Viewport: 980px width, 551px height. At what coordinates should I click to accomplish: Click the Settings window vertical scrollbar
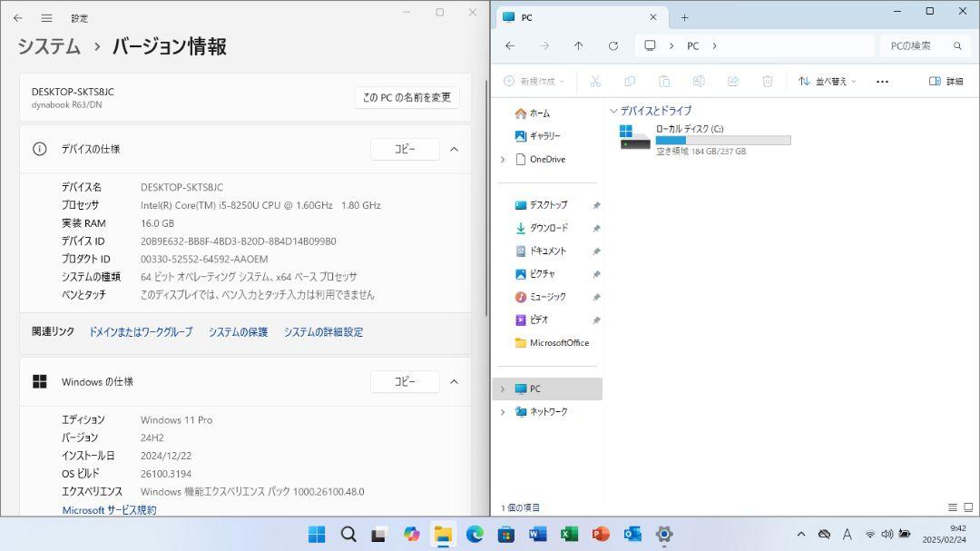click(486, 198)
